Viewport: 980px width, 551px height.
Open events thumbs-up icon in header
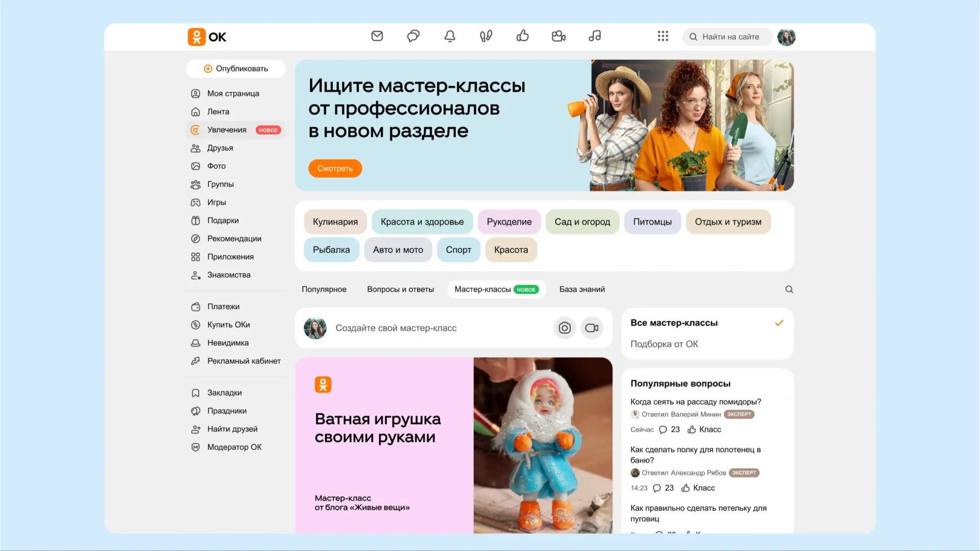click(x=522, y=36)
